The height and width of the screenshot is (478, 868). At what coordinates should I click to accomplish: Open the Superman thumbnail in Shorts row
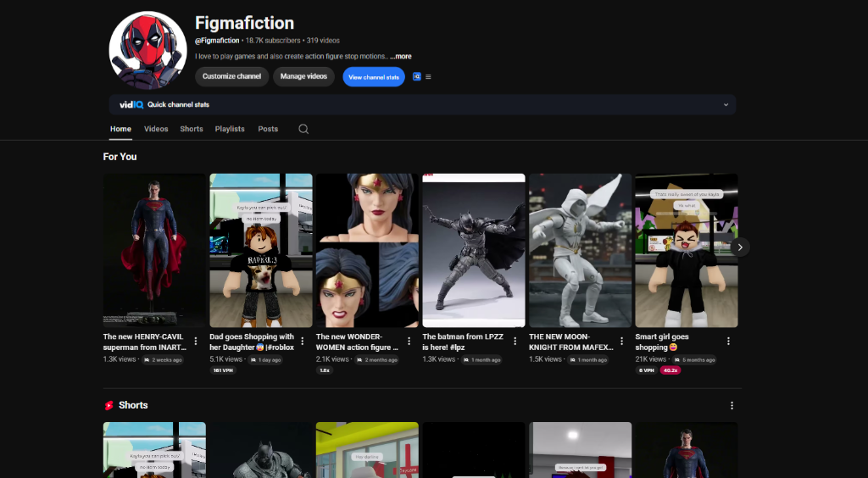coord(687,450)
